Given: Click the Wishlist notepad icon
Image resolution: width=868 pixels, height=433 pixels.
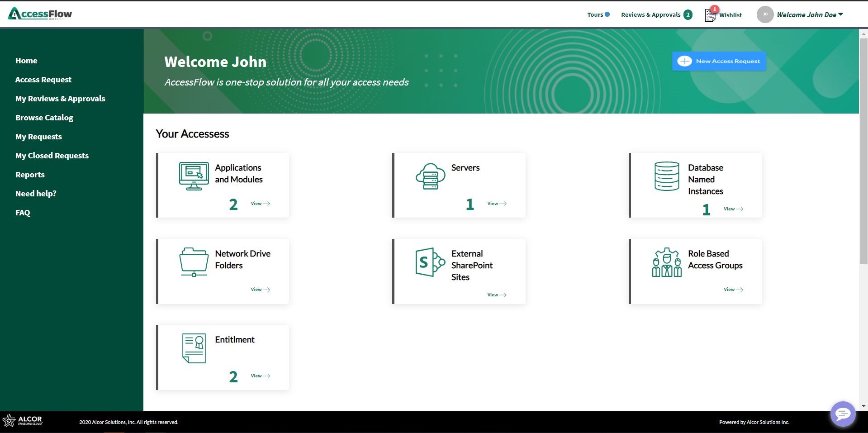Looking at the screenshot, I should pyautogui.click(x=709, y=14).
